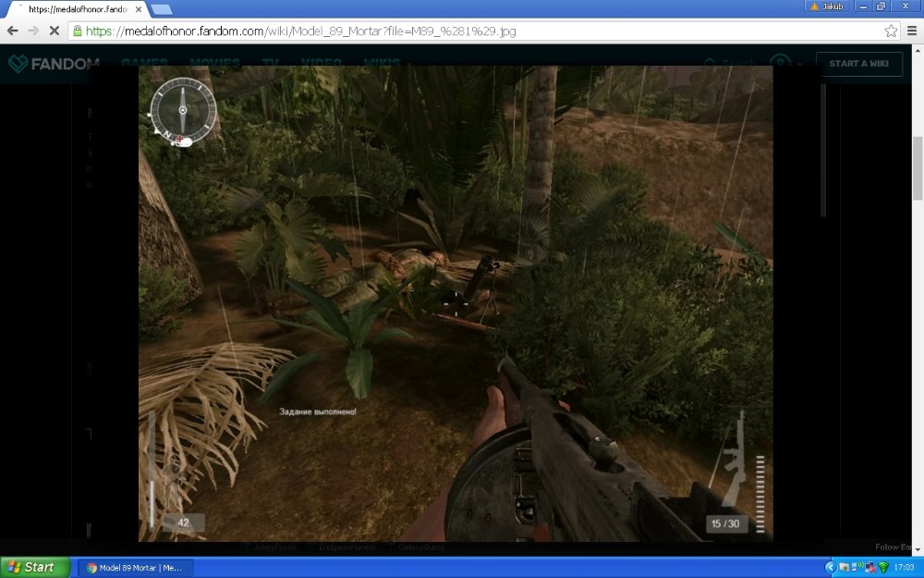This screenshot has height=578, width=924.
Task: Click the Safely Remove Hardware tray icon
Action: (x=844, y=568)
